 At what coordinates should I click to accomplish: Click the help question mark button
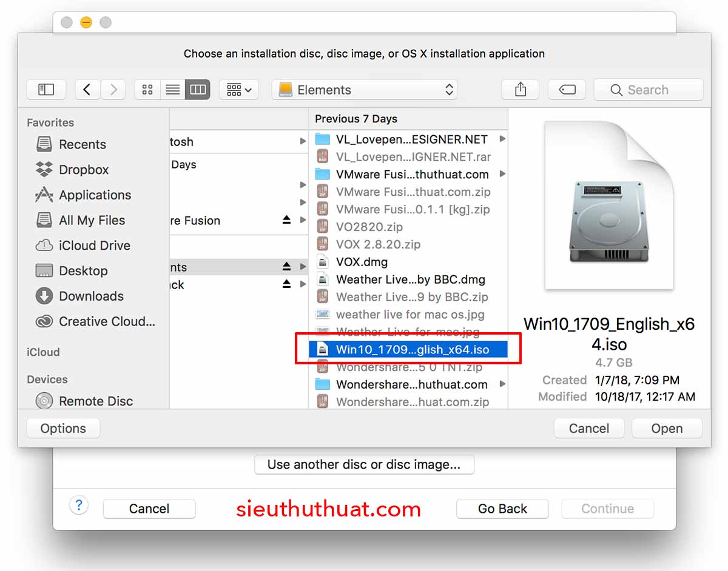[78, 506]
